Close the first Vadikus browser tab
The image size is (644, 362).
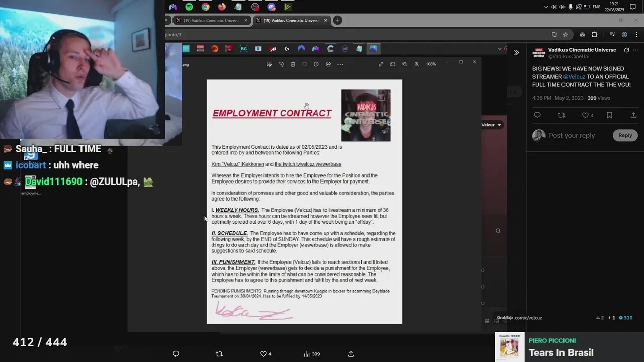click(246, 20)
